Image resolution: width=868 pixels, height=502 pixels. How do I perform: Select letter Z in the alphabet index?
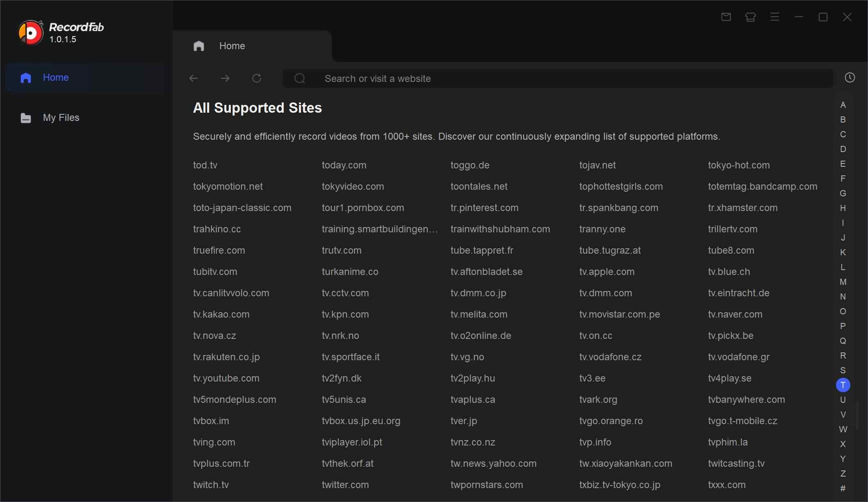pos(843,473)
